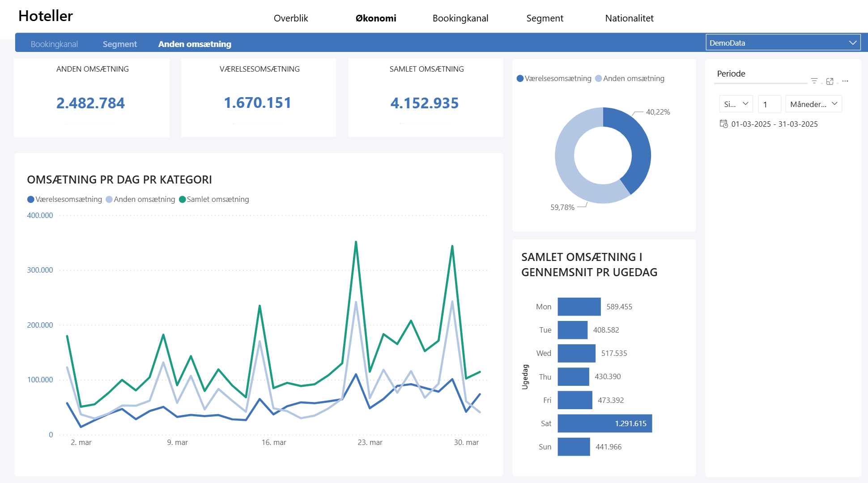Switch to the Overblik tab

point(291,18)
